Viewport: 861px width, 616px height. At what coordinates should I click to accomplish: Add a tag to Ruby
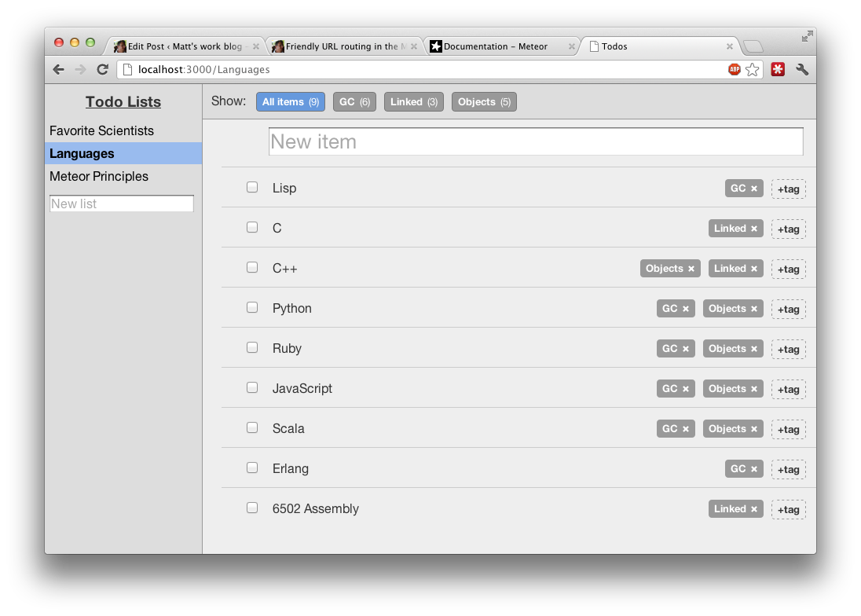(788, 350)
